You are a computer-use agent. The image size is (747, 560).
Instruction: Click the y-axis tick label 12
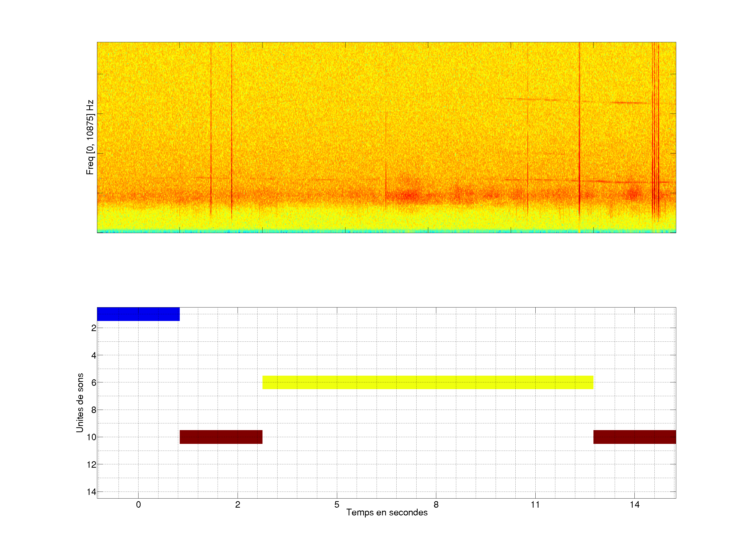point(91,465)
